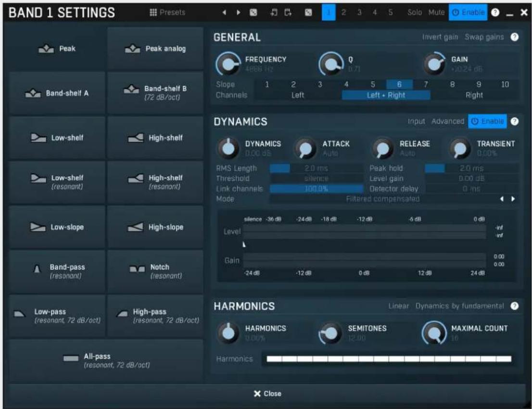
Task: Click the Maximal Count knob
Action: [x=434, y=332]
